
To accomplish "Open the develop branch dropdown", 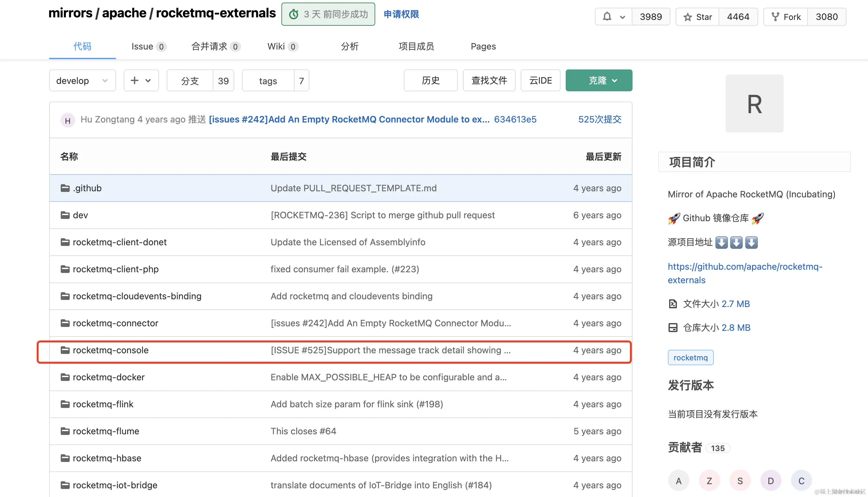I will point(82,81).
